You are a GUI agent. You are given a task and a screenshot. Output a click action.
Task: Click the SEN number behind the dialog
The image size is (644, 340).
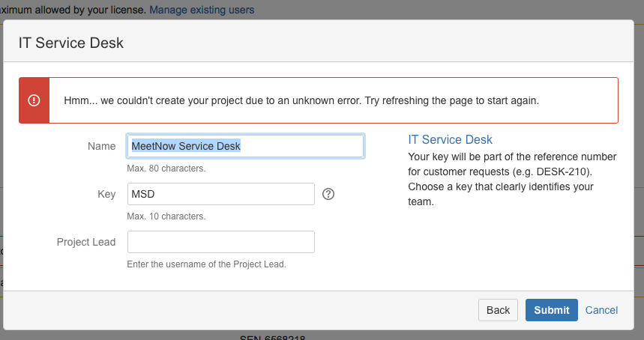pos(271,336)
